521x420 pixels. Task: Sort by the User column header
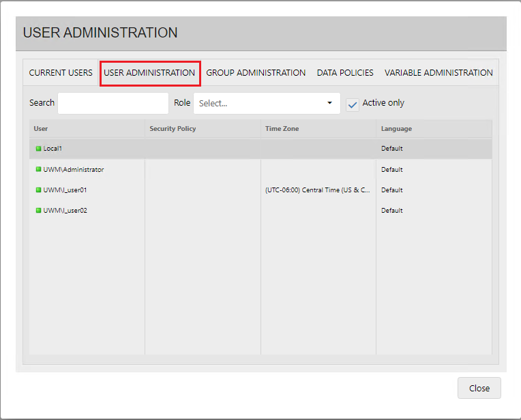tap(41, 129)
